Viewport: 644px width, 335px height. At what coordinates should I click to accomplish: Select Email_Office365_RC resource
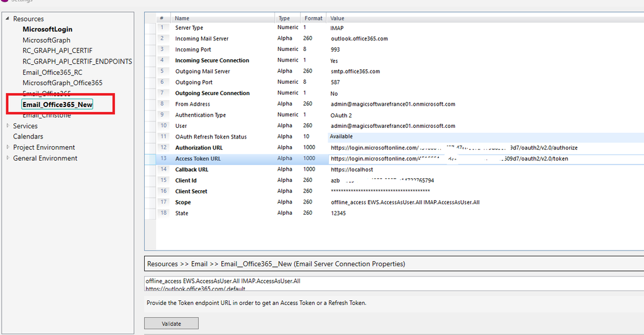tap(52, 72)
